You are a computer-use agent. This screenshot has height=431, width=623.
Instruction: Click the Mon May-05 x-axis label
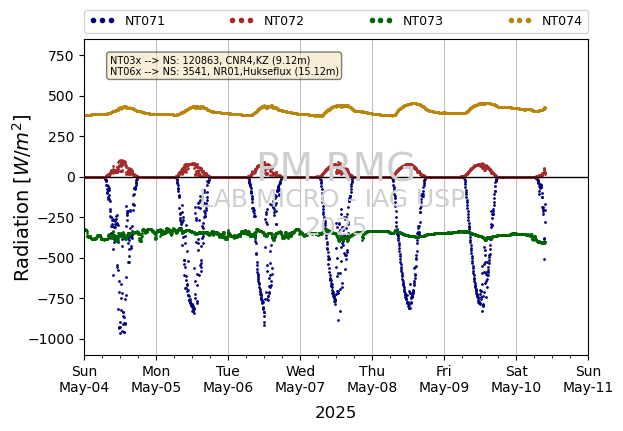click(x=156, y=379)
